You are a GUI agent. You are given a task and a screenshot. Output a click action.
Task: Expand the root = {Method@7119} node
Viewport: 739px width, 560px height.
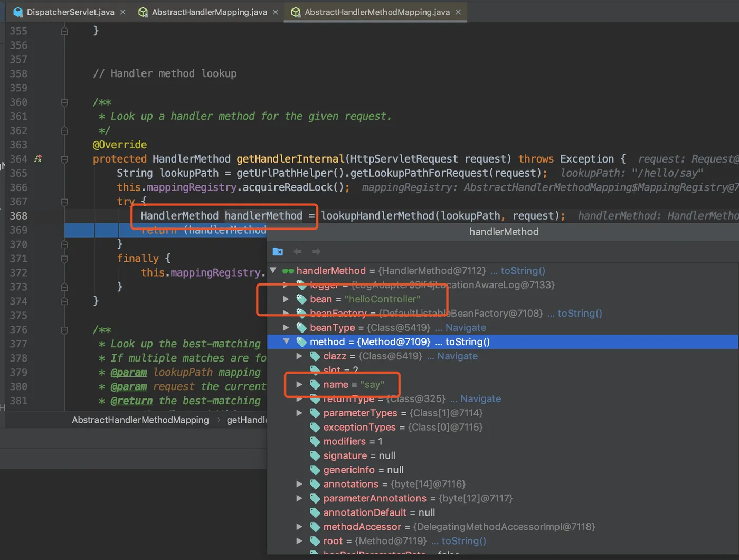point(299,540)
